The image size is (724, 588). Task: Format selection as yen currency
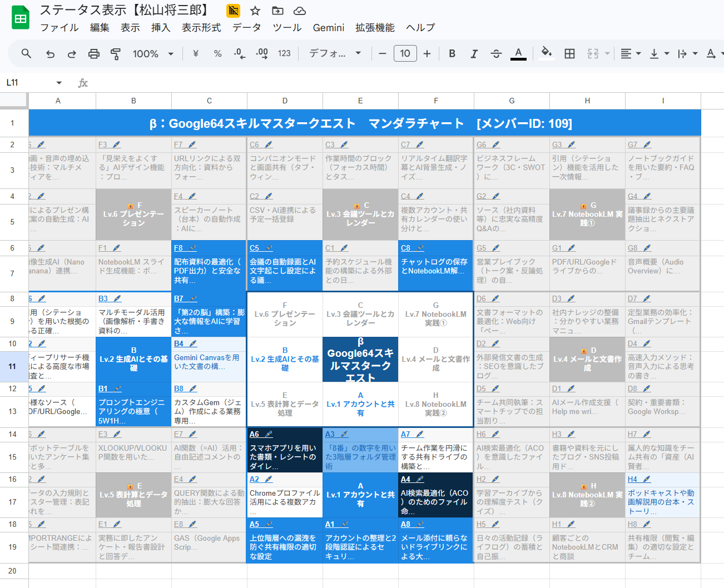[196, 53]
